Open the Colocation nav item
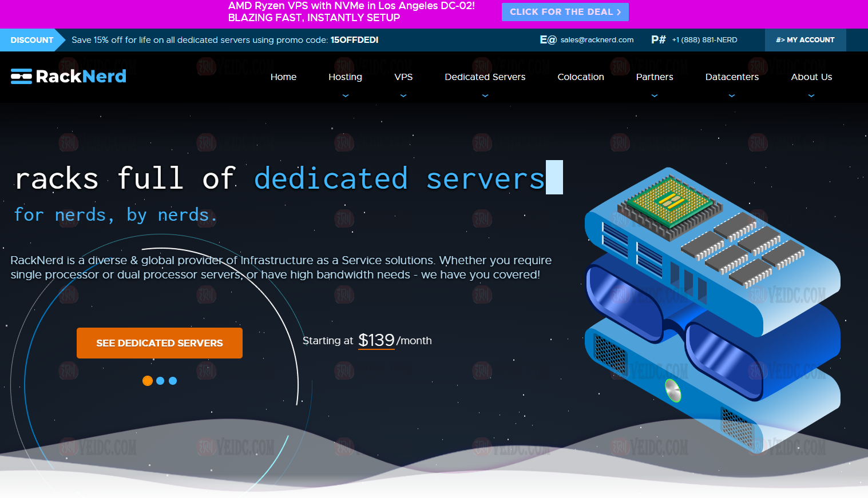Screen dimensions: 868x498 (581, 77)
